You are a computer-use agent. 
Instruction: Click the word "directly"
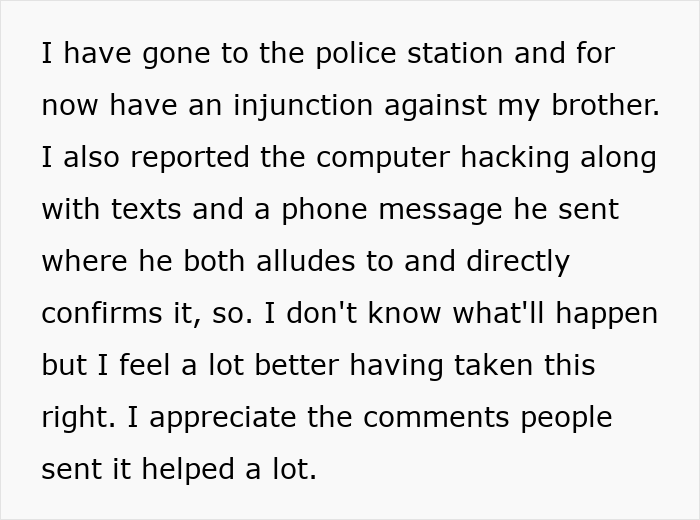tap(518, 261)
